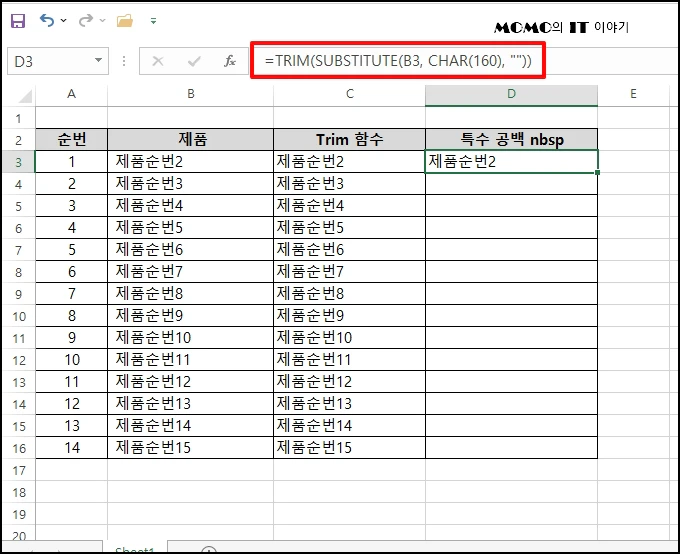Image resolution: width=680 pixels, height=554 pixels.
Task: Select cell B14 containing 제품순번13
Action: 190,404
